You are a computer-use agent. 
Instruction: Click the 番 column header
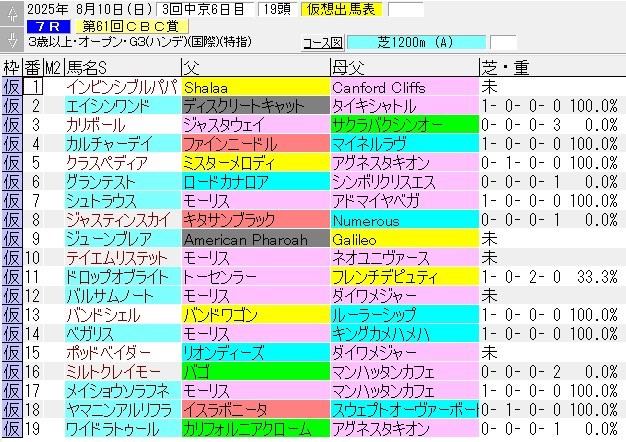32,67
